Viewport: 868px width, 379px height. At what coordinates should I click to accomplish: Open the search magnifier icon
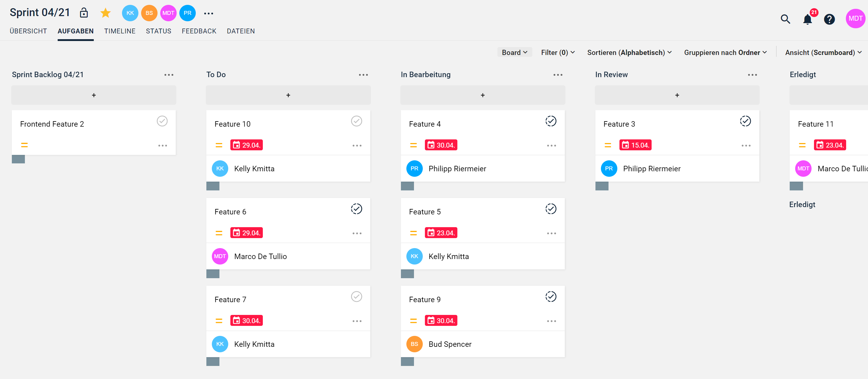point(785,19)
